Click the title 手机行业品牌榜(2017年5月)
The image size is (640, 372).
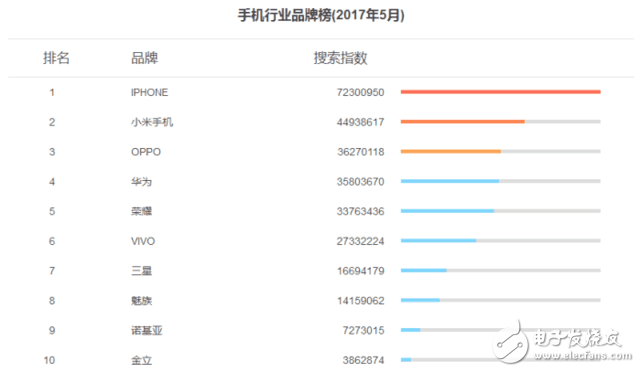321,16
